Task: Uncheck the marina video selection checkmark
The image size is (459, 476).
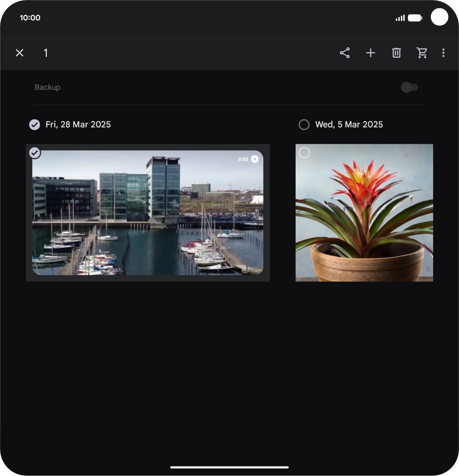Action: [35, 153]
